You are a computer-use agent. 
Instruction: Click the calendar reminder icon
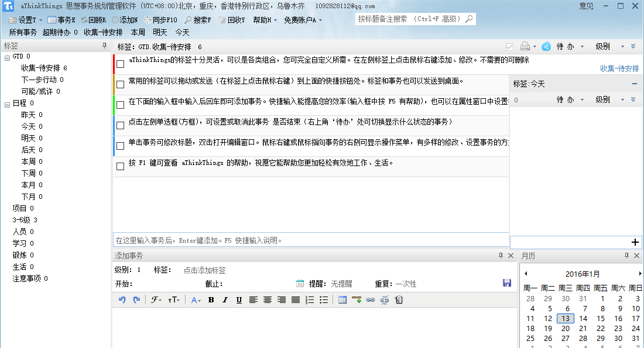300,284
